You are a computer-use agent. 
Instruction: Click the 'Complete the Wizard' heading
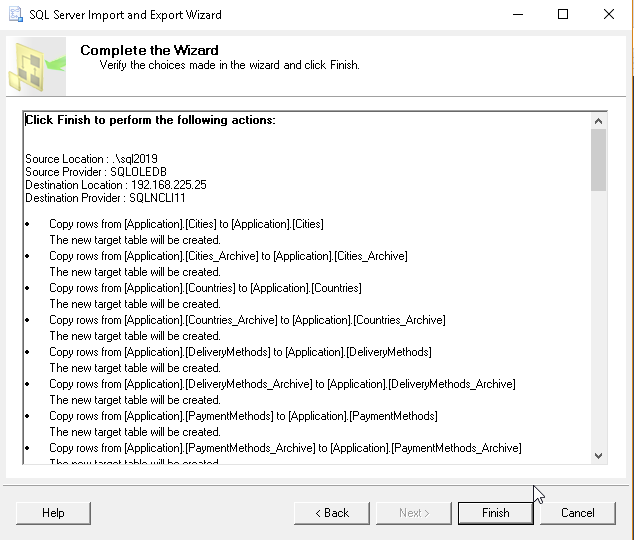[149, 50]
